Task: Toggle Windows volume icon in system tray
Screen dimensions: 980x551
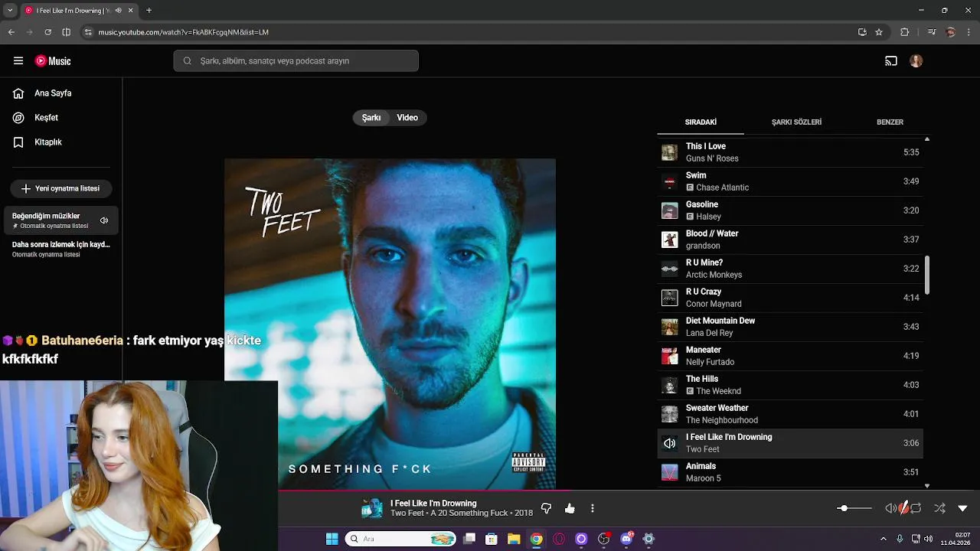Action: tap(928, 539)
